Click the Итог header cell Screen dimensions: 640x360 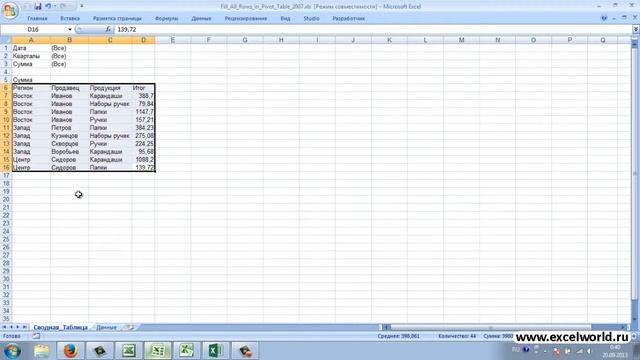pyautogui.click(x=143, y=88)
